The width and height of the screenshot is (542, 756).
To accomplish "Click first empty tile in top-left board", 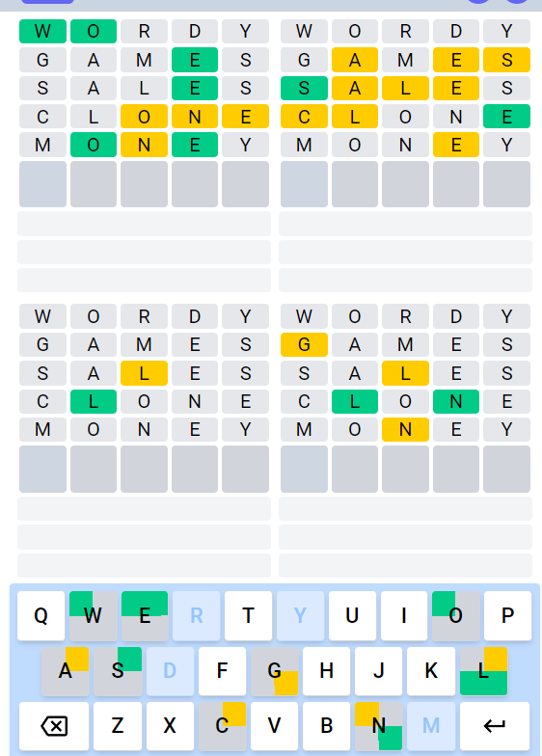I will pyautogui.click(x=42, y=184).
